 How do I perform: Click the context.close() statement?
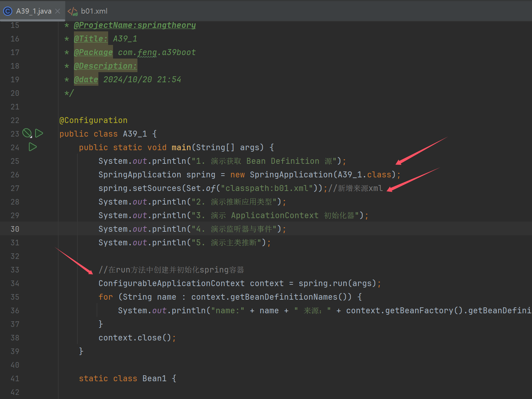point(137,338)
